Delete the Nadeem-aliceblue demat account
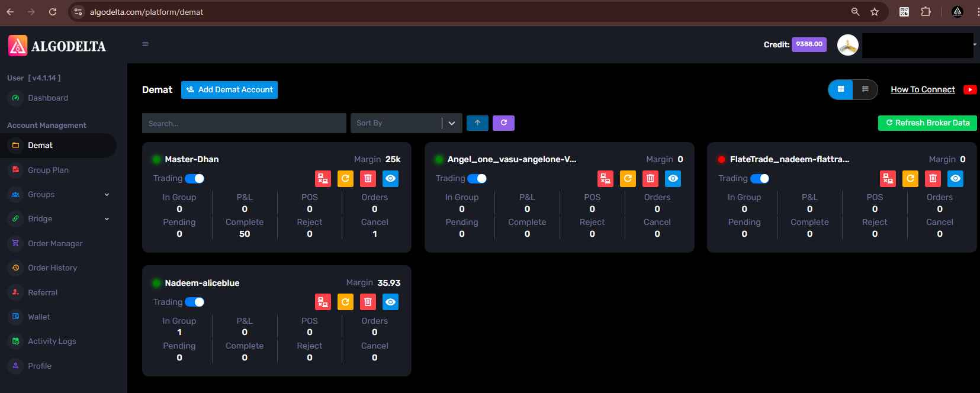 [368, 302]
